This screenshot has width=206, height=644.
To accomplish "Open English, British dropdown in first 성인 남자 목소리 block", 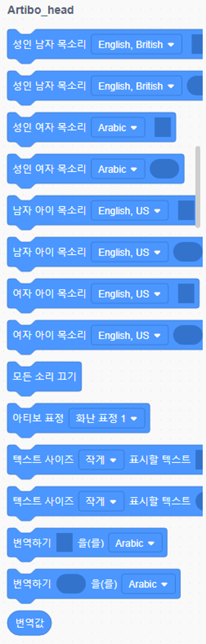I will tap(136, 45).
